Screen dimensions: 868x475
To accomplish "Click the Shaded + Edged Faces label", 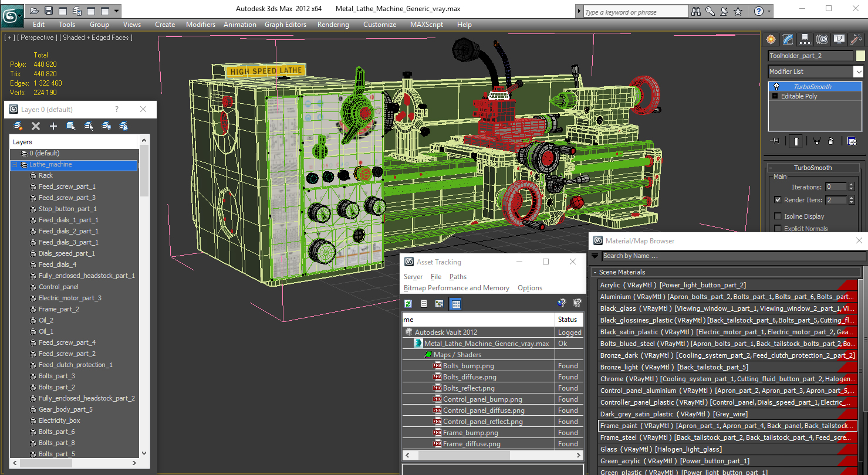I will click(97, 38).
